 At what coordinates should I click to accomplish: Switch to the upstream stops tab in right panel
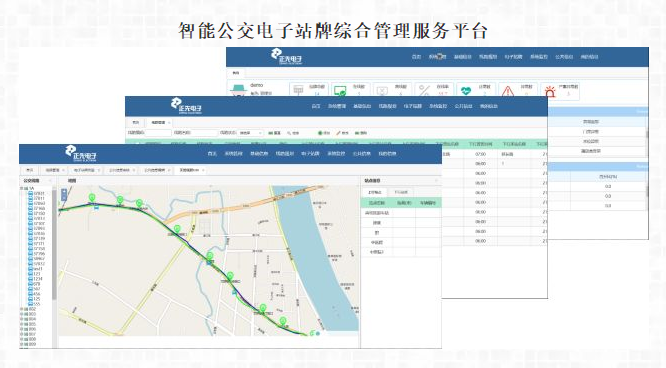click(x=375, y=192)
